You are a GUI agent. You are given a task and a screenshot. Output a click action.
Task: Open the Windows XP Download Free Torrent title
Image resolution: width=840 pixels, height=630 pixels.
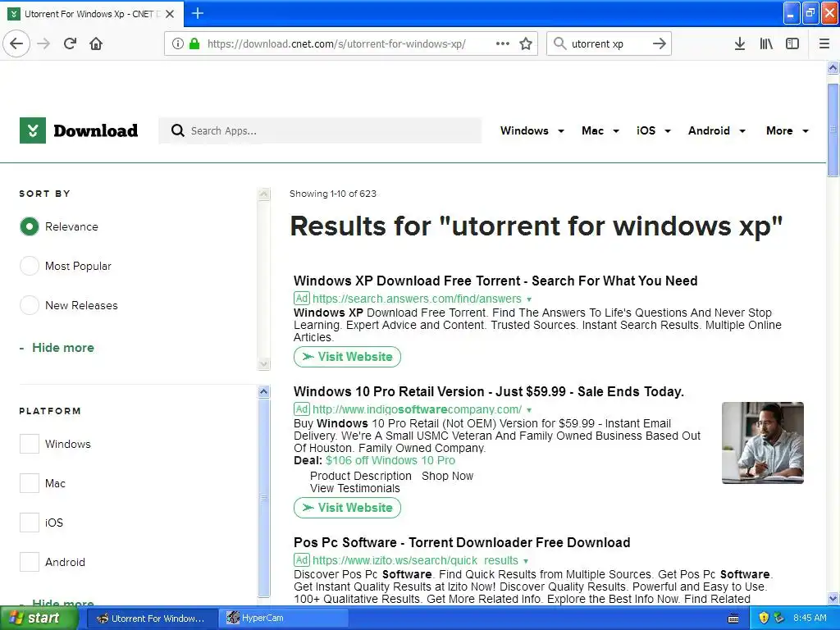[495, 281]
